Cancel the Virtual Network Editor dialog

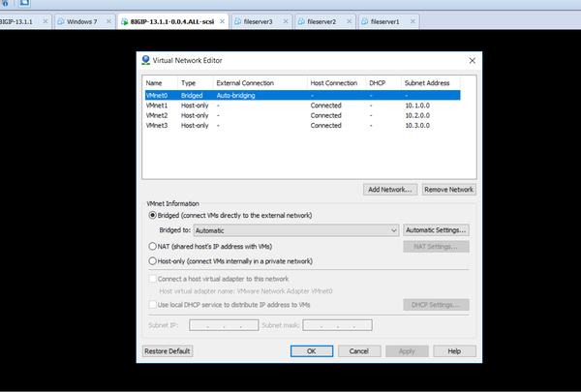[x=359, y=351]
